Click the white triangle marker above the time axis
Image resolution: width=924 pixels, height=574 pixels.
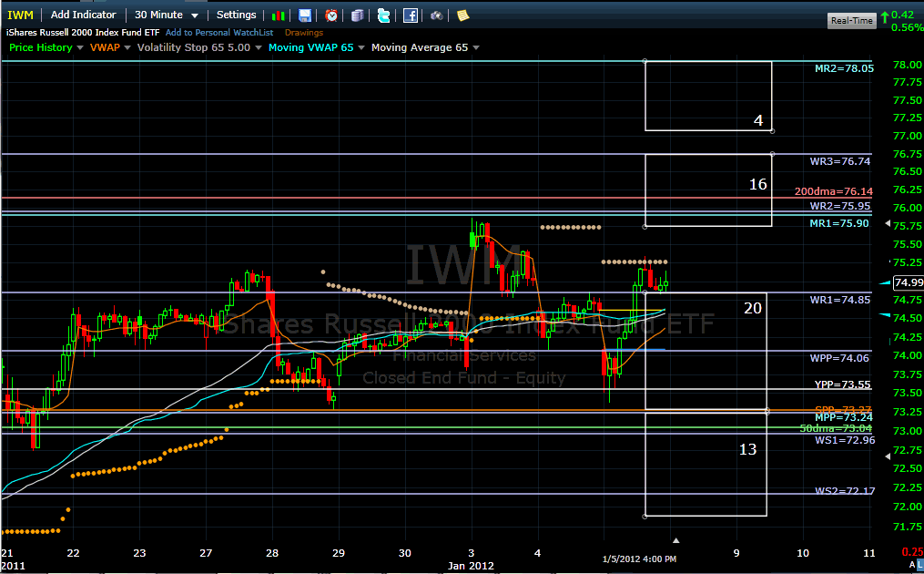pyautogui.click(x=675, y=540)
